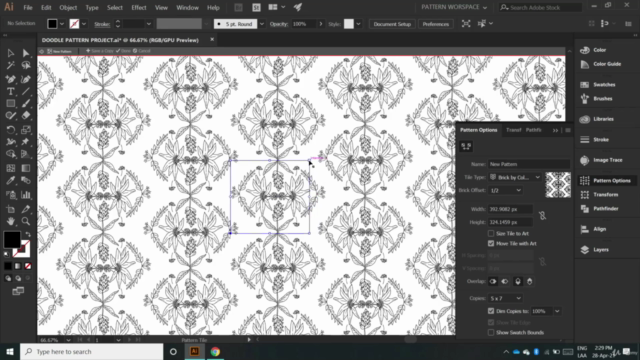Select the Type tool
Screen dimensions: 640x360
(11, 91)
